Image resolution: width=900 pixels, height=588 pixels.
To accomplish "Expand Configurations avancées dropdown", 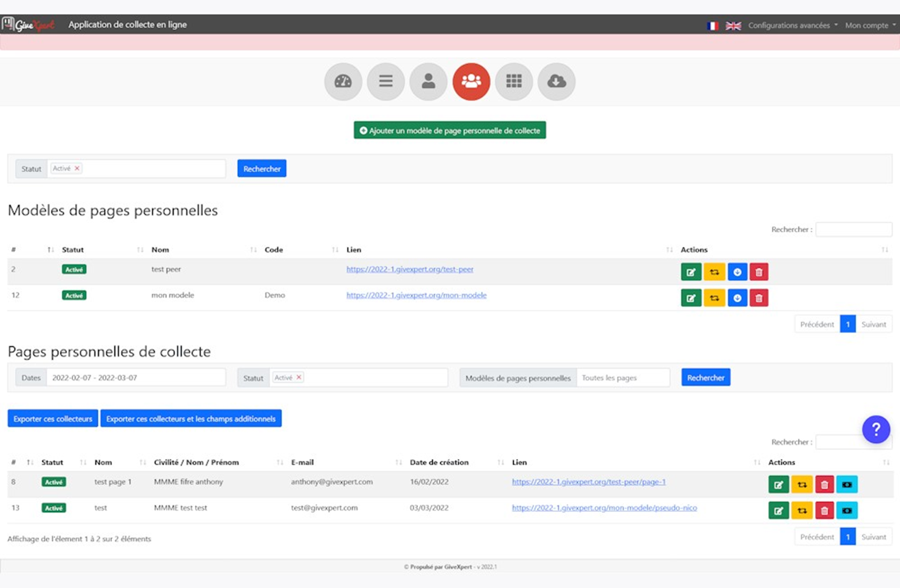I will click(793, 25).
